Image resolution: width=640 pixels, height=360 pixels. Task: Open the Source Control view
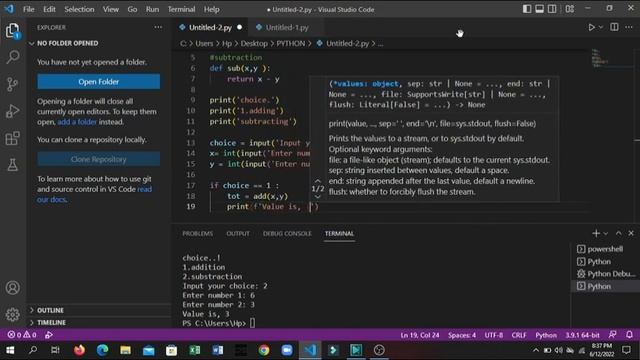coord(13,84)
